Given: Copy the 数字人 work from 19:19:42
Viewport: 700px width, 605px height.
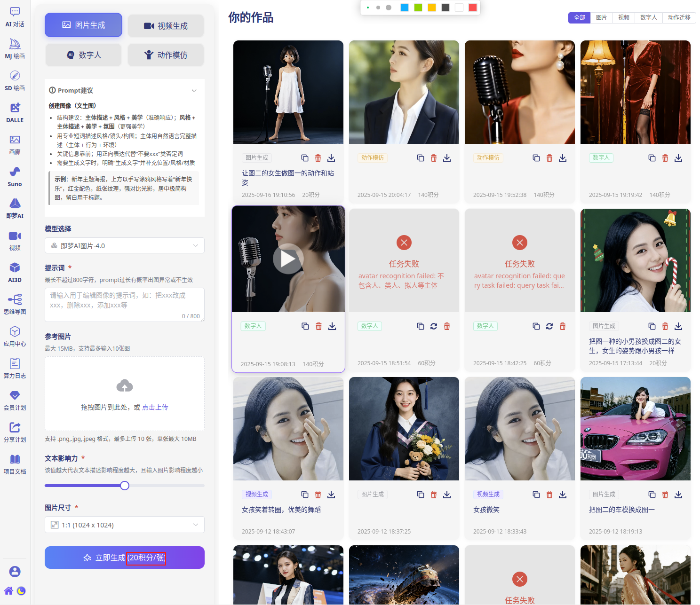Looking at the screenshot, I should coord(652,158).
